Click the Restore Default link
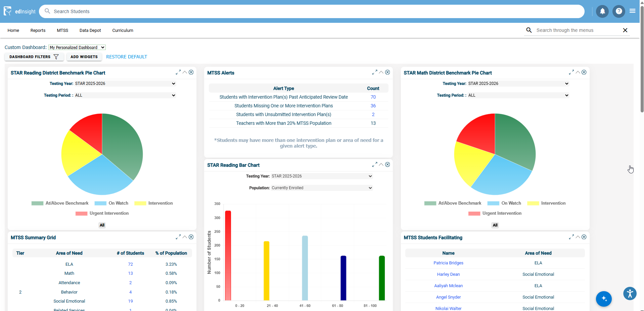 coord(127,57)
